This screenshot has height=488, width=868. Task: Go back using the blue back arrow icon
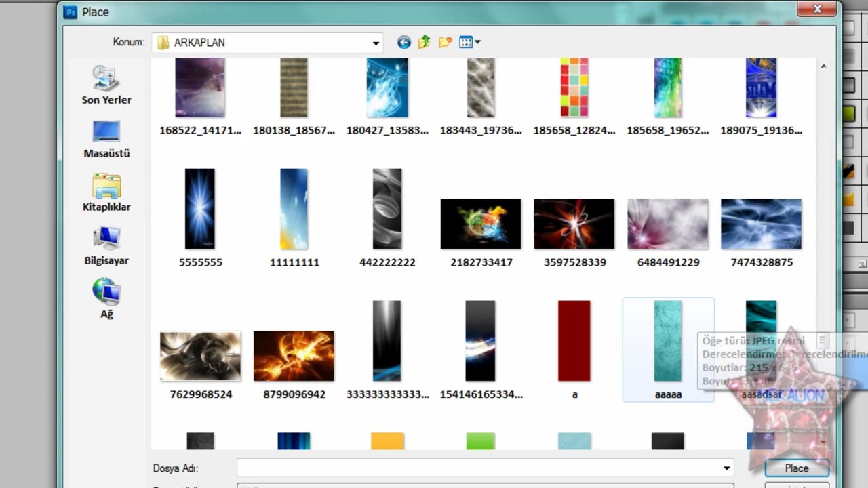(404, 43)
